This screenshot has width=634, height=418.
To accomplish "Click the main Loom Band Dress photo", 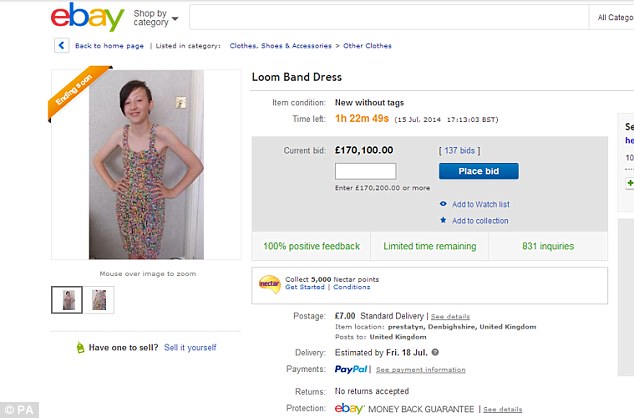I will [x=145, y=164].
